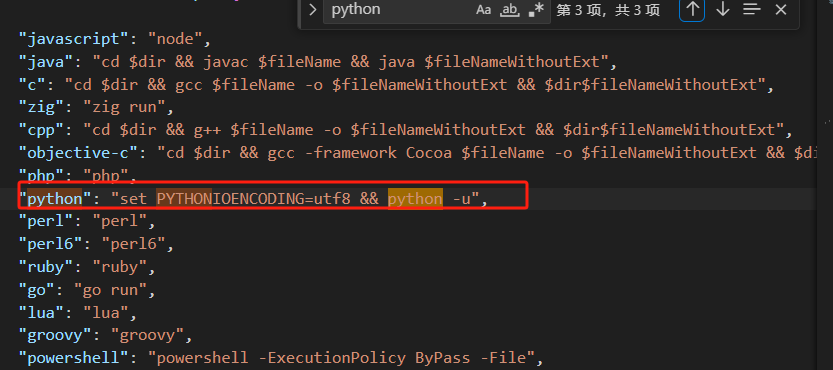Toggle Match Case in find widget

(483, 10)
